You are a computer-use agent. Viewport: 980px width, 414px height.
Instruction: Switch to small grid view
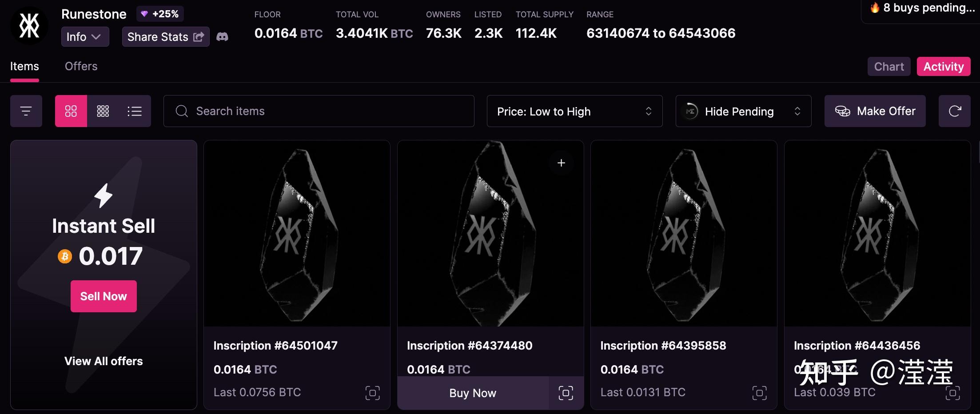point(103,111)
